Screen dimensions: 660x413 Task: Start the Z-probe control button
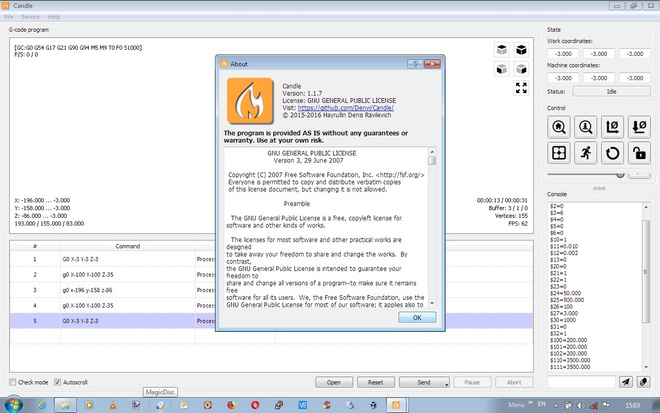click(585, 127)
